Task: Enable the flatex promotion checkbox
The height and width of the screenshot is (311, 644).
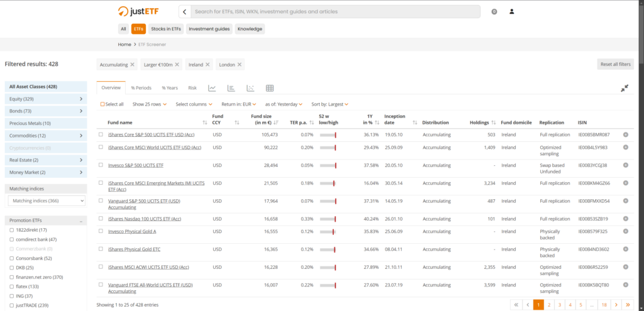Action: point(12,286)
